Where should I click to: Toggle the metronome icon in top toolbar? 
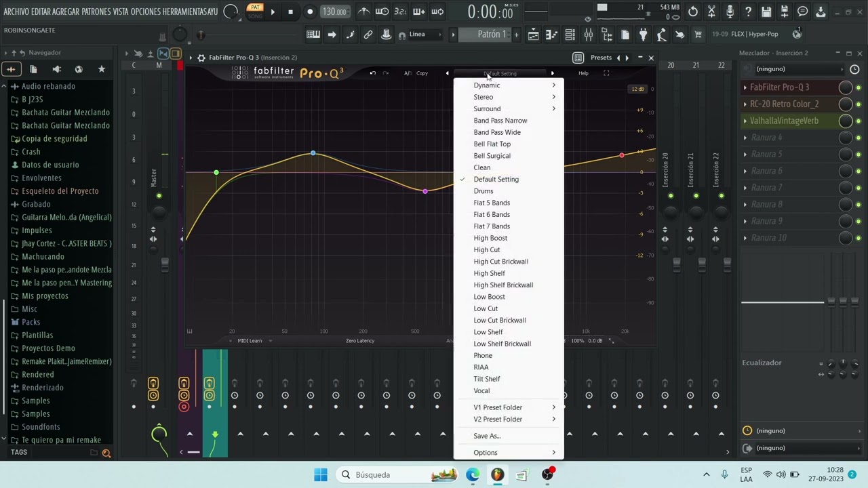coord(364,12)
